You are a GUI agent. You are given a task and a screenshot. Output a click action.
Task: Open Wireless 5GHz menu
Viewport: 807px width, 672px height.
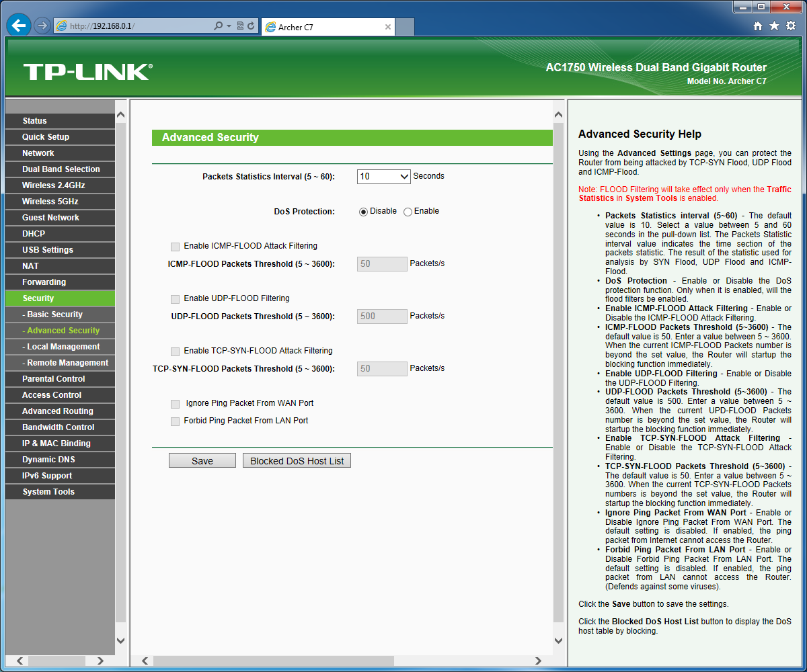pyautogui.click(x=60, y=202)
